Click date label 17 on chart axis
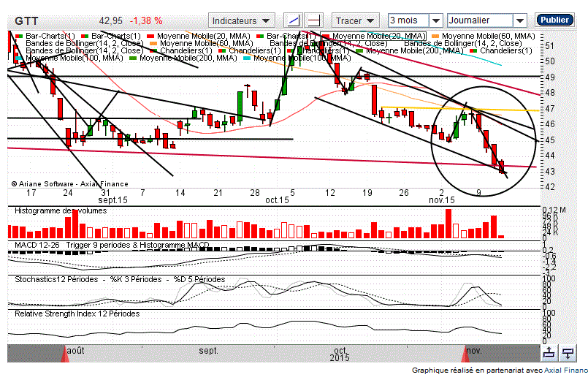Viewport: 588px width, 380px height. [31, 193]
